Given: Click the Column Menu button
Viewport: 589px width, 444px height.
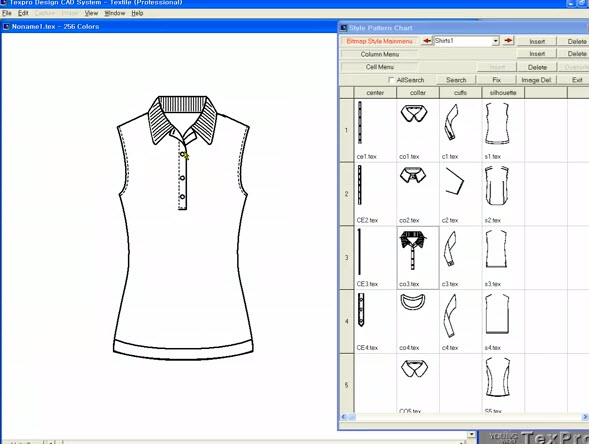Looking at the screenshot, I should (x=379, y=54).
